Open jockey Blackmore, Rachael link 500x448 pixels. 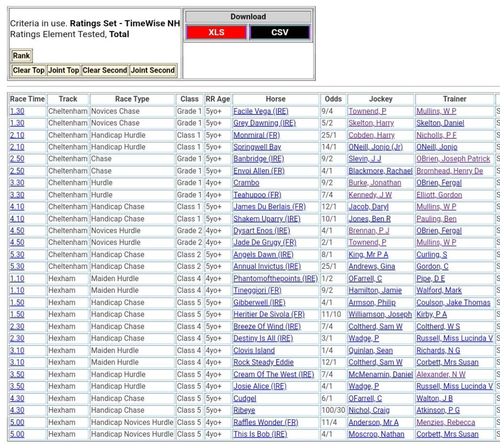(380, 171)
